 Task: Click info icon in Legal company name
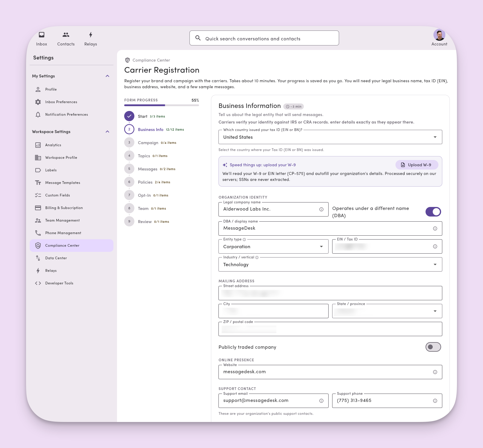(x=321, y=209)
